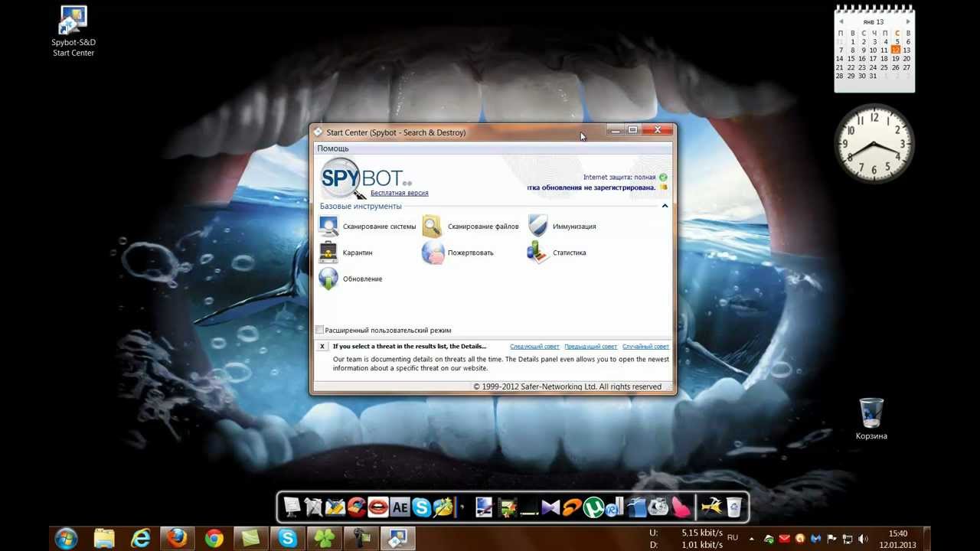Image resolution: width=980 pixels, height=551 pixels.
Task: Launch Firefox from taskbar
Action: tap(178, 539)
